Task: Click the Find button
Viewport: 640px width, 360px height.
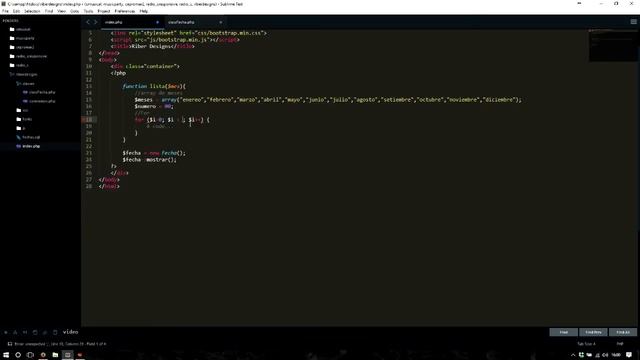Action: coord(563,332)
